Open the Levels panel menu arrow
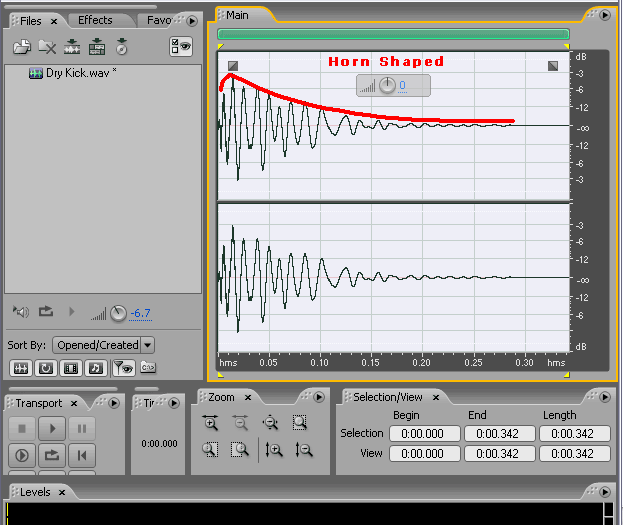The height and width of the screenshot is (525, 623). (x=605, y=492)
